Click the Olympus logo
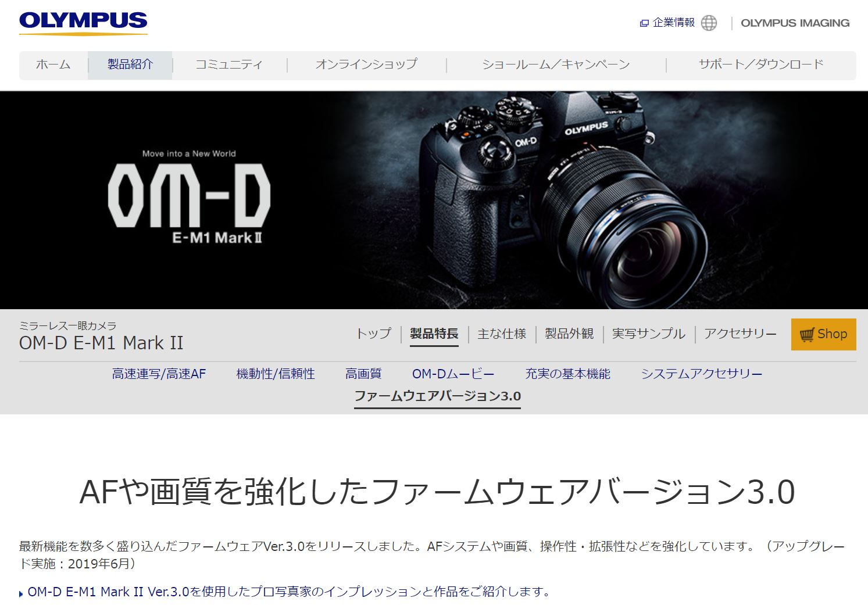Viewport: 868px width, 605px height. click(83, 23)
